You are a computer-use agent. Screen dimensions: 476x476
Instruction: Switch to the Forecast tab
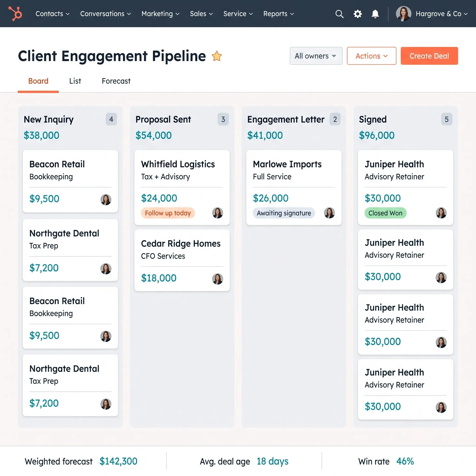tap(116, 81)
